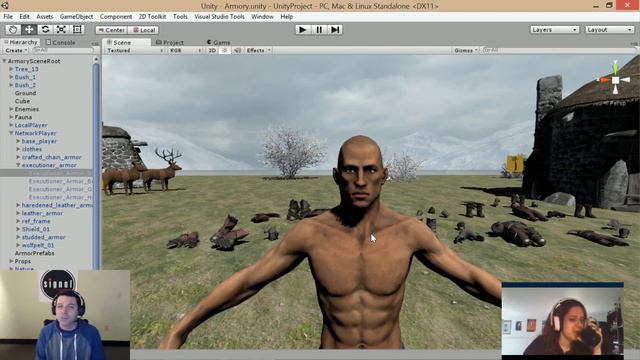Select the Rect transform tool

click(x=77, y=30)
